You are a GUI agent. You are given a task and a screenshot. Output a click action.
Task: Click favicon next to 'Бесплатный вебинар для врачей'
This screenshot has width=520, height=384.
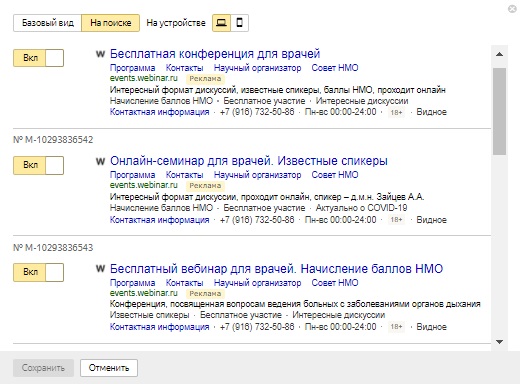pyautogui.click(x=100, y=269)
